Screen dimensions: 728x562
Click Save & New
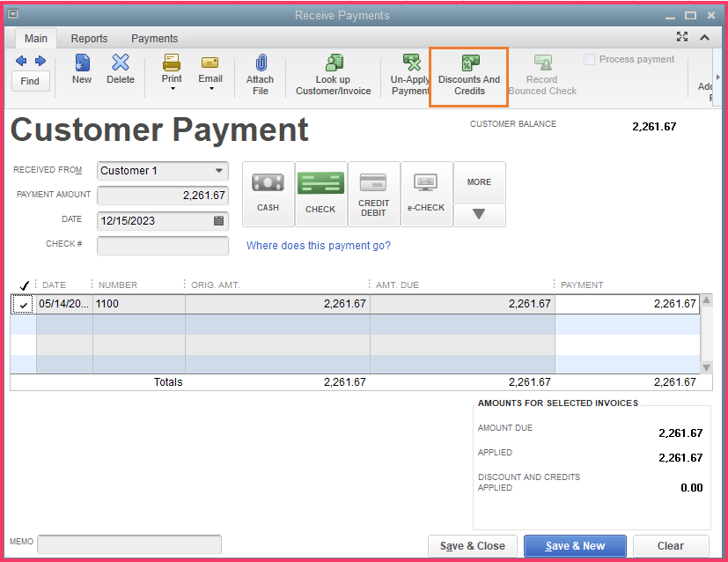[574, 546]
